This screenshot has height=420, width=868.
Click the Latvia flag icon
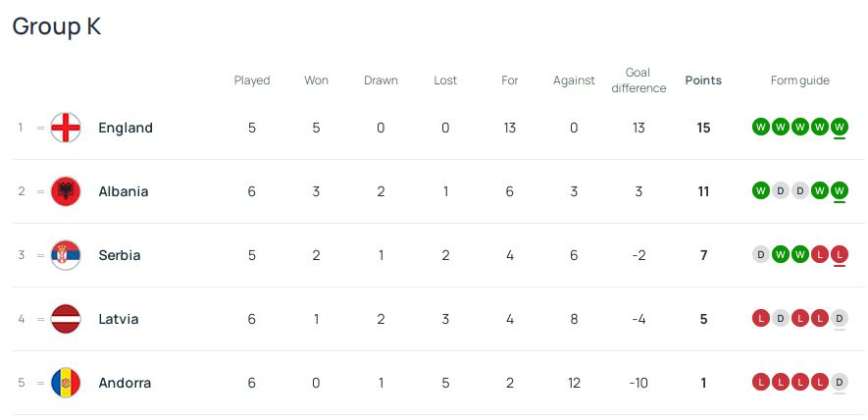tap(66, 319)
